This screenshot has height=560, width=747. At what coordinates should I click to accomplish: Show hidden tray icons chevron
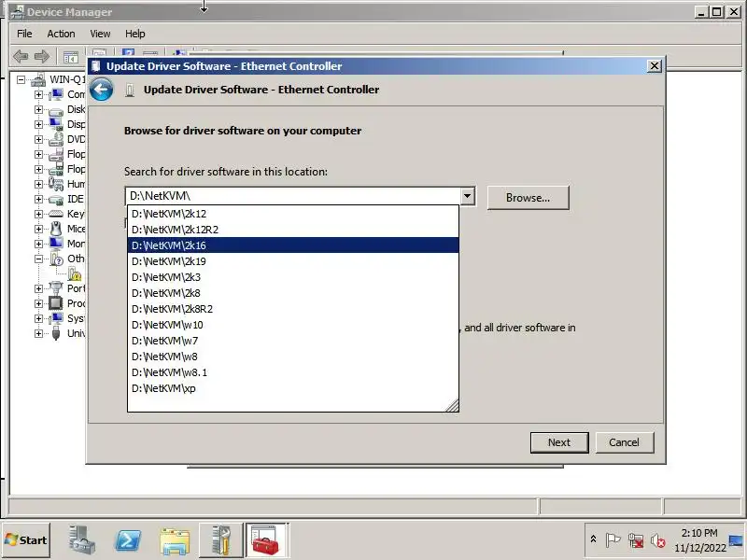593,539
